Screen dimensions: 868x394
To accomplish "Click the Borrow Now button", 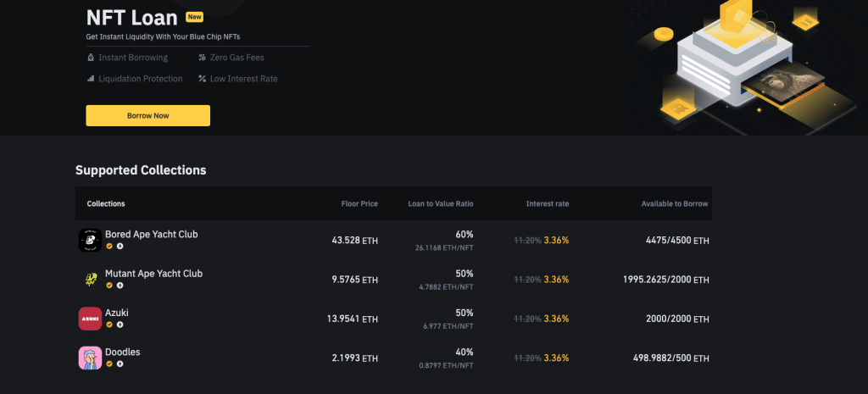I will click(147, 115).
